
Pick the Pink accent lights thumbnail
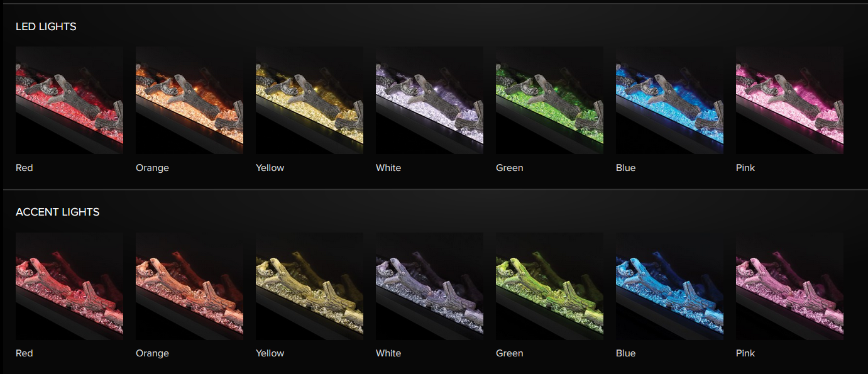click(x=789, y=286)
